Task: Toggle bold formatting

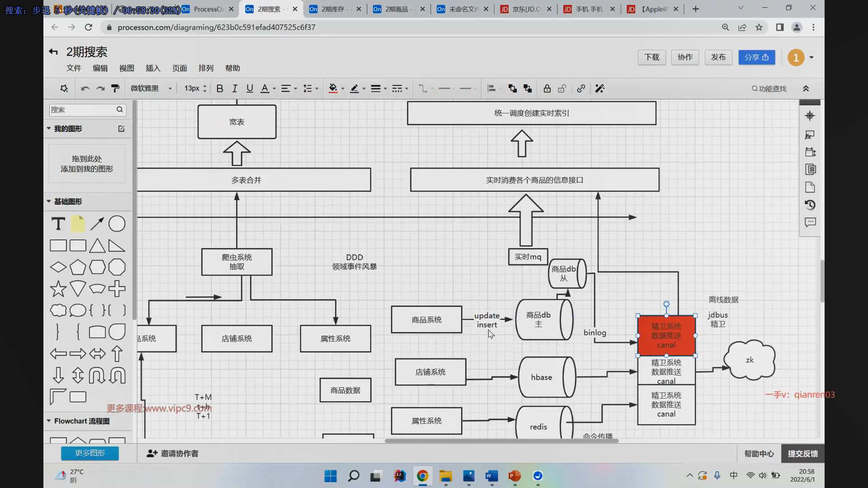Action: [x=220, y=89]
